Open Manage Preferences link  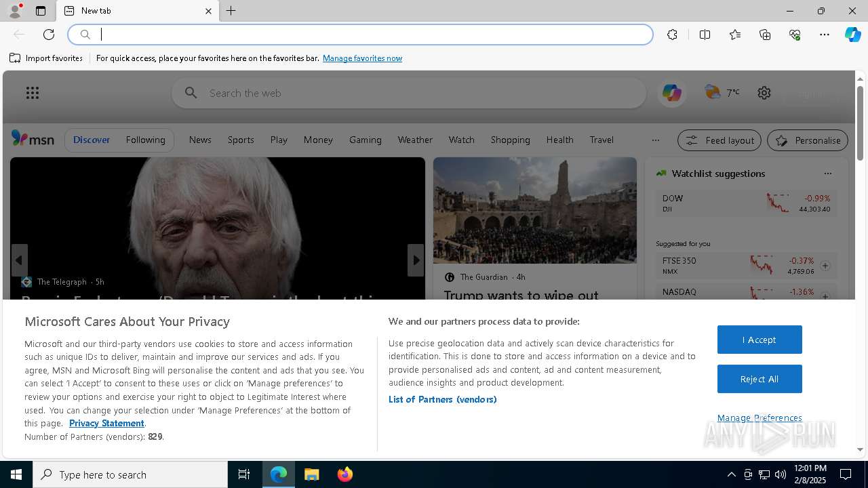coord(759,418)
